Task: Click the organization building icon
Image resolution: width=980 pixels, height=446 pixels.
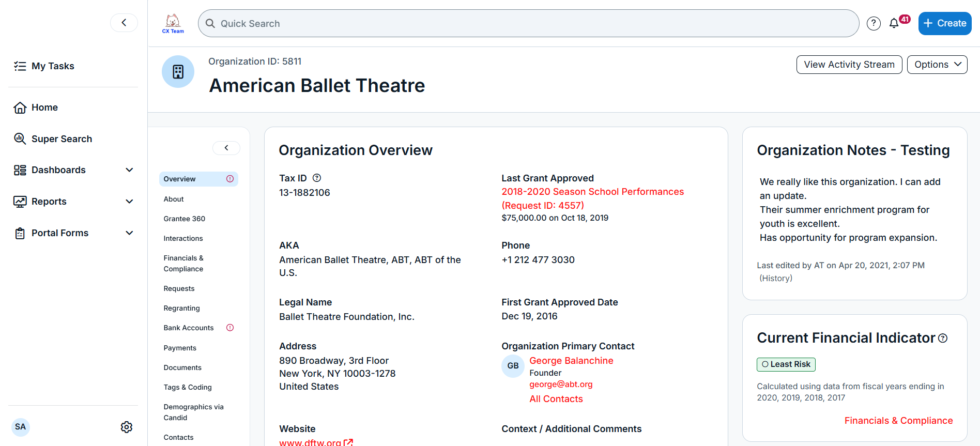Action: (x=178, y=71)
